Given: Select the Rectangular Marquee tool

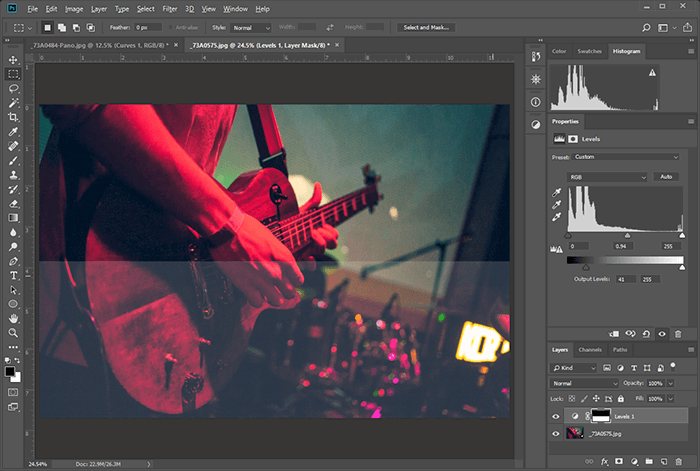Looking at the screenshot, I should pos(13,74).
